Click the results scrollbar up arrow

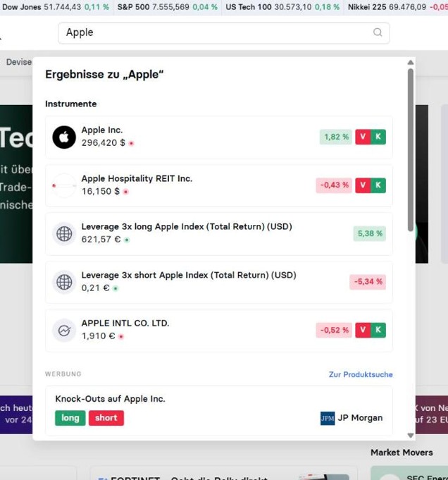(411, 63)
